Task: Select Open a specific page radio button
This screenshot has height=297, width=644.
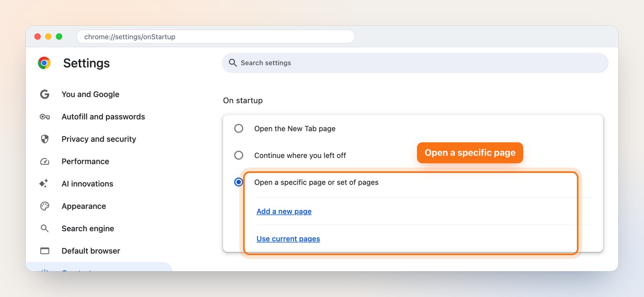Action: coord(239,182)
